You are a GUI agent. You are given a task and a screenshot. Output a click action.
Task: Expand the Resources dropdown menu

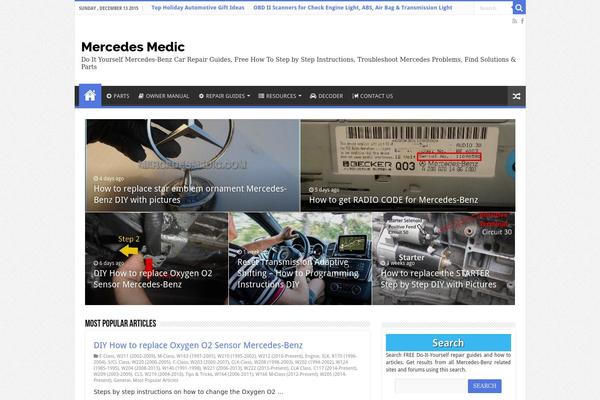[280, 96]
